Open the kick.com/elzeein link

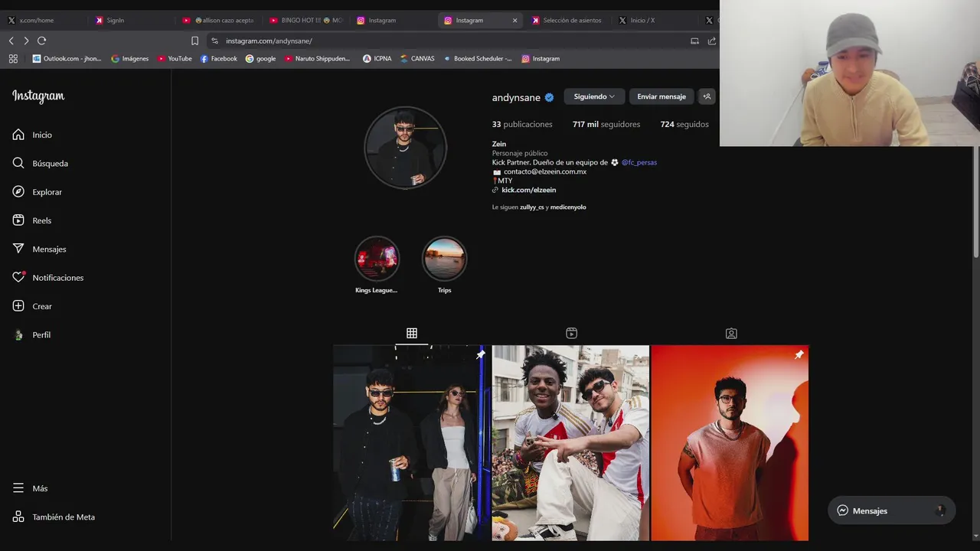pyautogui.click(x=528, y=190)
